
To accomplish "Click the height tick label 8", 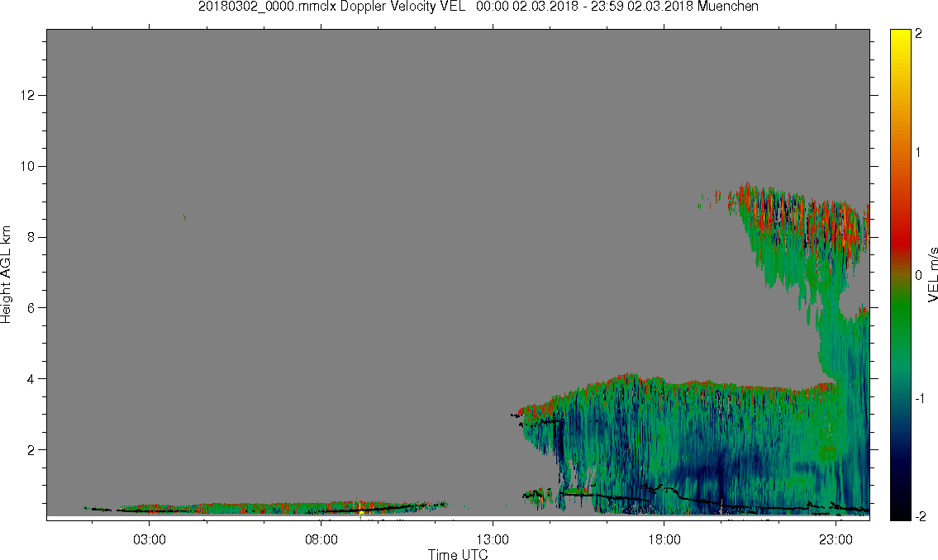I will 32,237.
